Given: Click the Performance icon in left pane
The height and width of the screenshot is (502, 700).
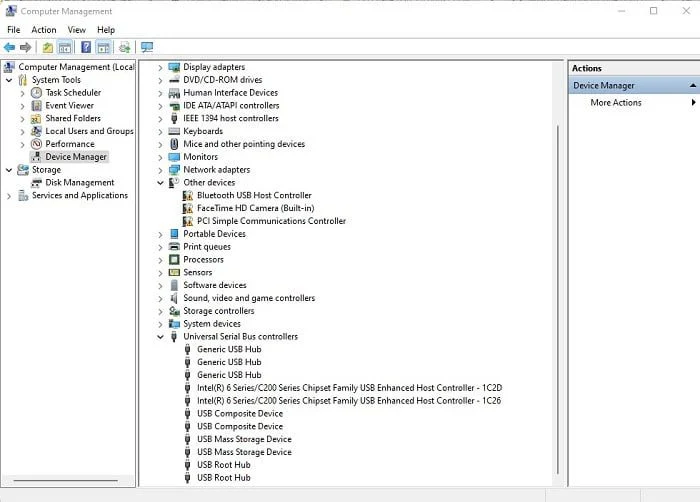Looking at the screenshot, I should tap(37, 144).
